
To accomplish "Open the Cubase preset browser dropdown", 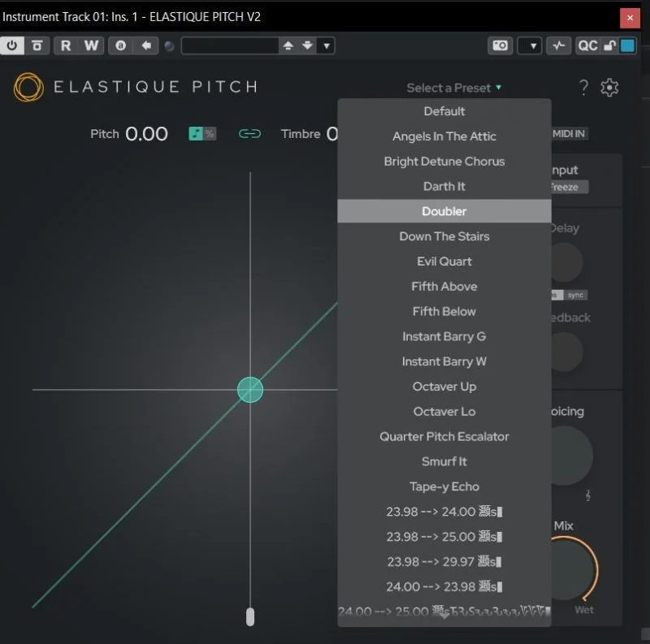I will click(327, 45).
